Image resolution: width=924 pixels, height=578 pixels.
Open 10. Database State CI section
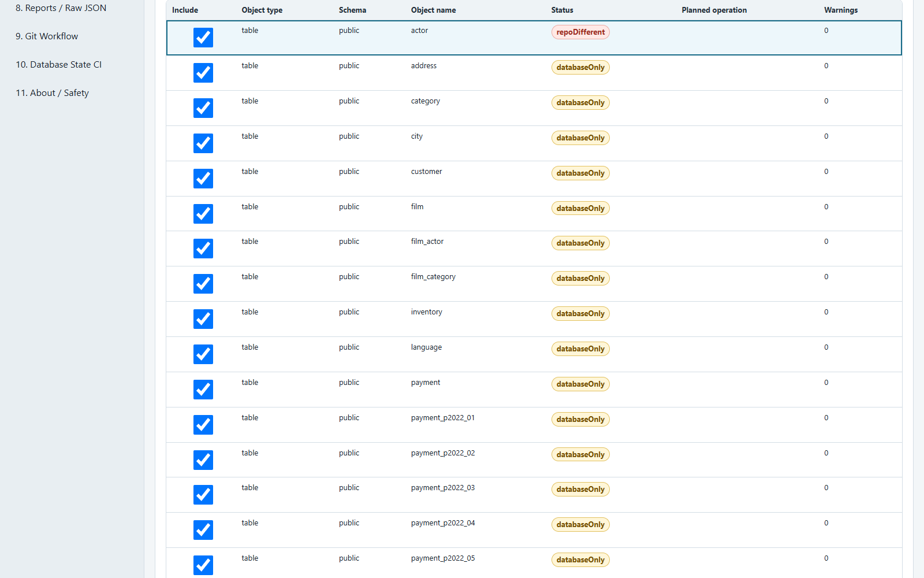click(x=59, y=65)
